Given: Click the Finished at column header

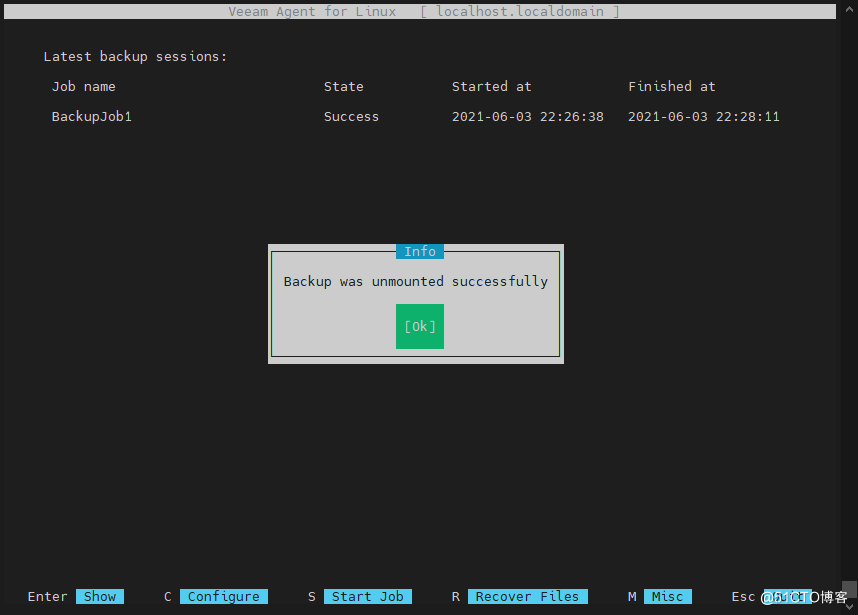Looking at the screenshot, I should click(672, 86).
